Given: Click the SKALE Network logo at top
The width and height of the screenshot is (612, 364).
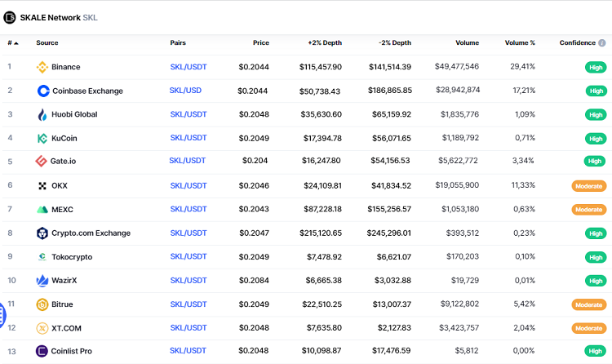Looking at the screenshot, I should pyautogui.click(x=10, y=17).
